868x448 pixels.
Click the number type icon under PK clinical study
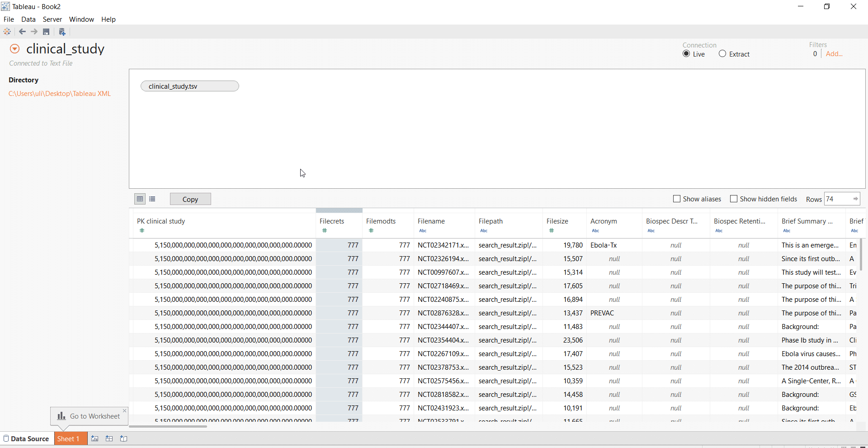click(x=142, y=231)
